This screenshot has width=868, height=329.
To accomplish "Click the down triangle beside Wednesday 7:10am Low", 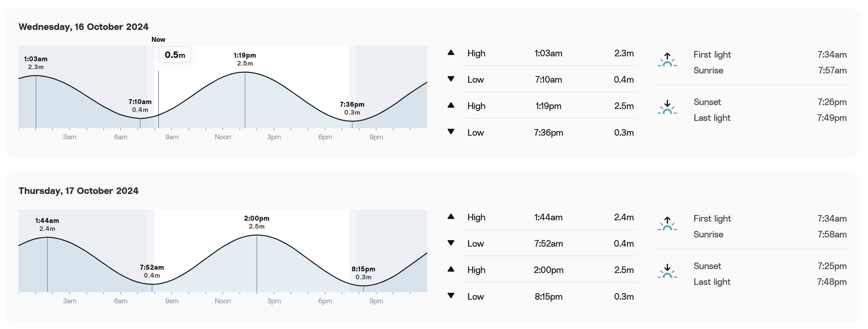I will point(451,79).
